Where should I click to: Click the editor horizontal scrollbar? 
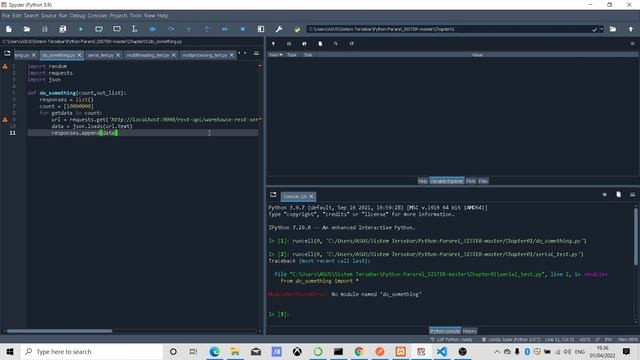coord(59,331)
